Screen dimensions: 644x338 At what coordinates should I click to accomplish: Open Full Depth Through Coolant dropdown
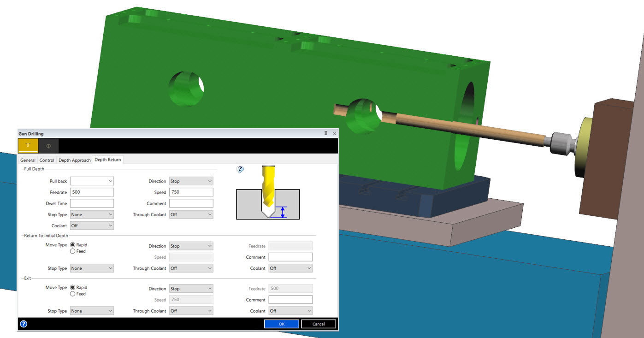click(x=191, y=214)
